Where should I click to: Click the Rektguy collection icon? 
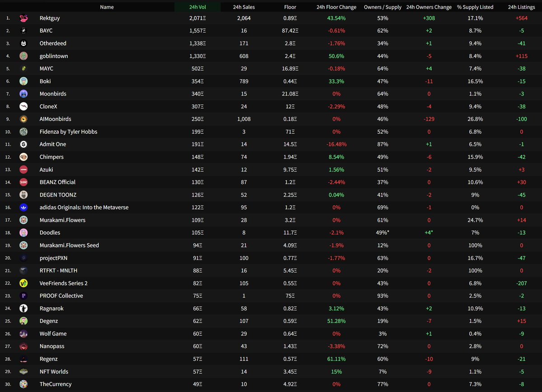[x=23, y=18]
